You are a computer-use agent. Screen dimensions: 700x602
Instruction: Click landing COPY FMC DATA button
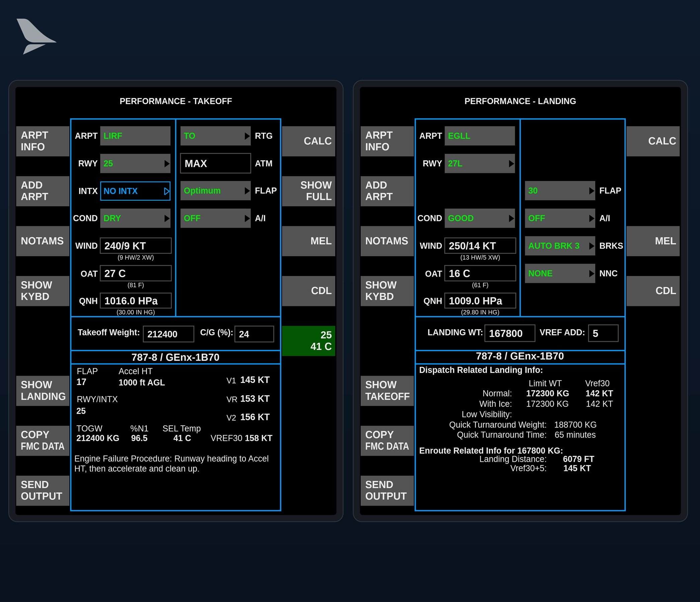(387, 441)
